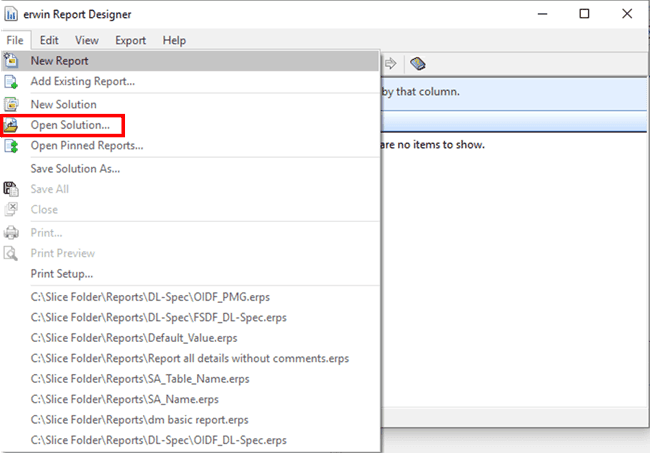This screenshot has width=650, height=453.
Task: Minimize the Report Designer window
Action: coord(543,14)
